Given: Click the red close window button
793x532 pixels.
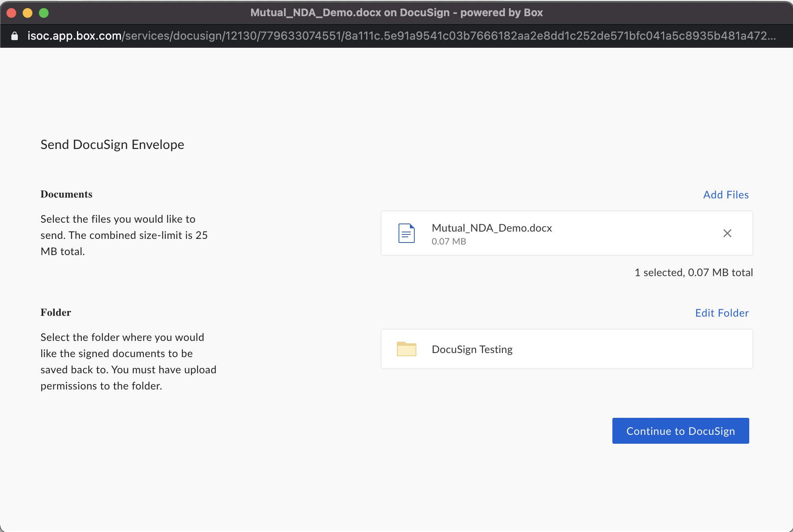Looking at the screenshot, I should tap(11, 13).
